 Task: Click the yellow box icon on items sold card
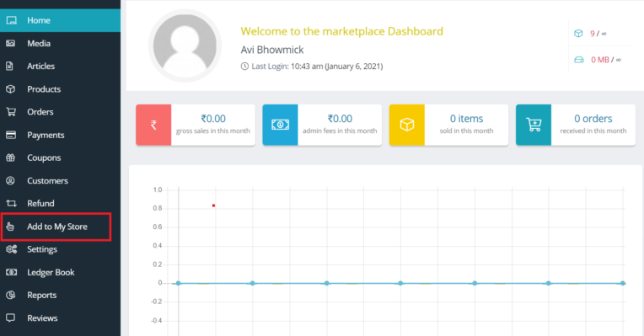[x=407, y=125]
